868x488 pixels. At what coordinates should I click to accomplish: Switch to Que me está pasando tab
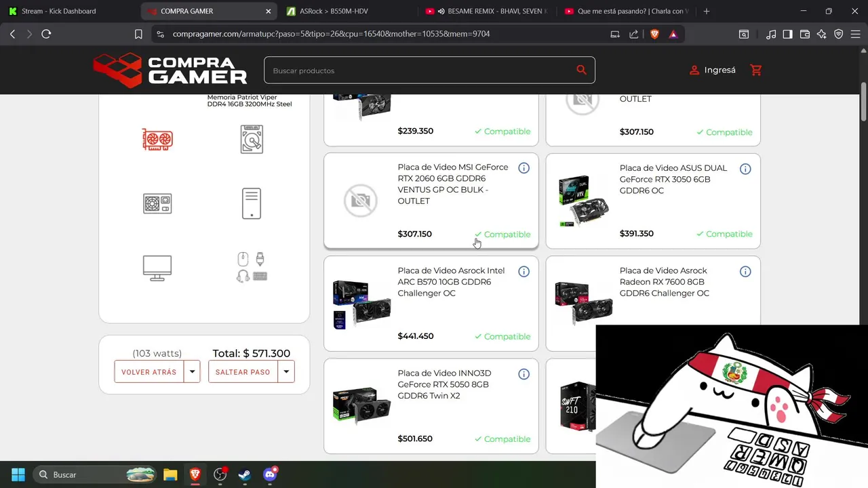tap(625, 11)
